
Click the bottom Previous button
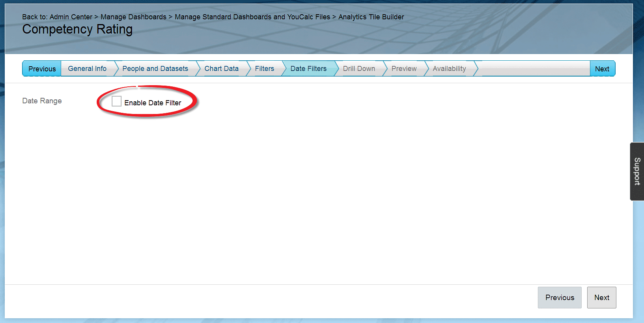coord(560,298)
